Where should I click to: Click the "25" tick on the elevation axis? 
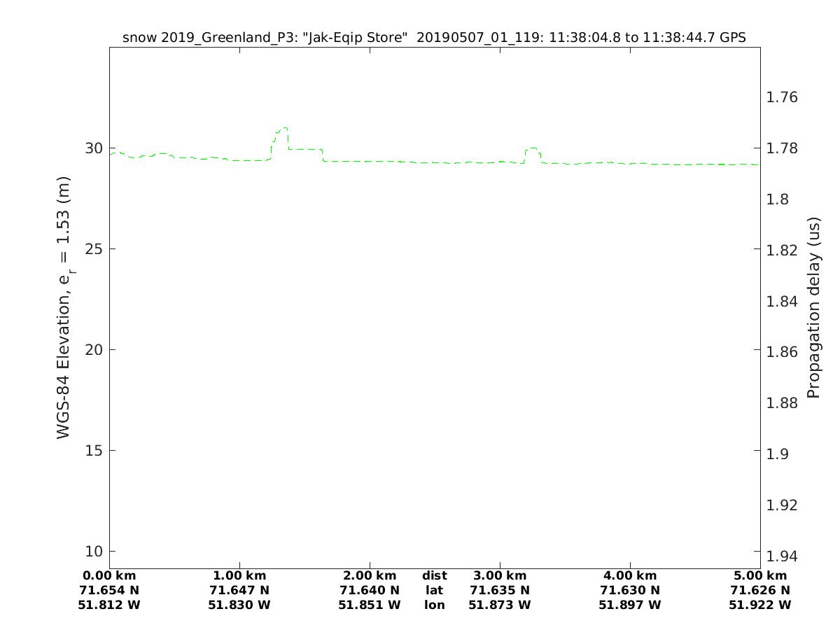(x=94, y=249)
